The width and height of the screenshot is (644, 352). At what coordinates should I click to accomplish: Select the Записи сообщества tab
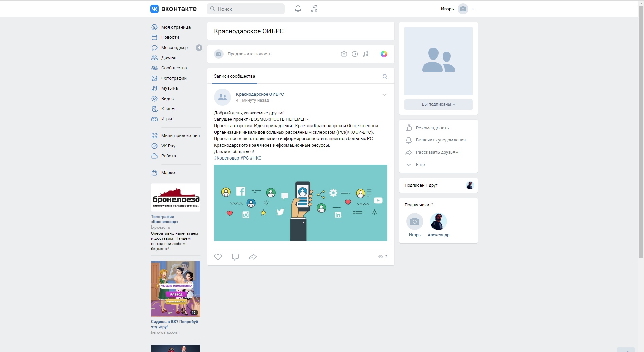pyautogui.click(x=234, y=76)
